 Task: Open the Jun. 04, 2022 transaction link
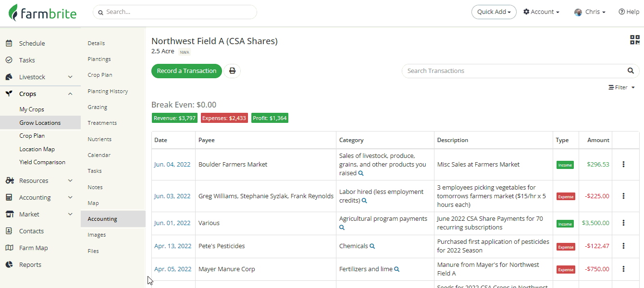pos(172,164)
